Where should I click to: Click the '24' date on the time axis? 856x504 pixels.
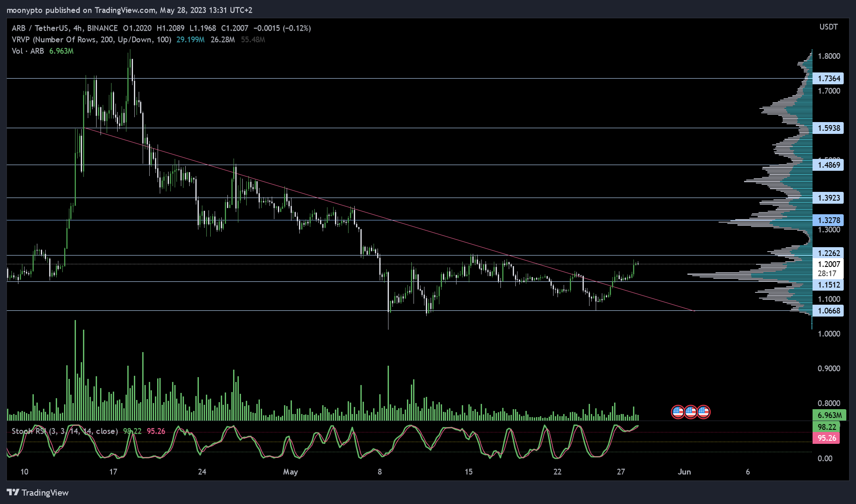pos(202,472)
